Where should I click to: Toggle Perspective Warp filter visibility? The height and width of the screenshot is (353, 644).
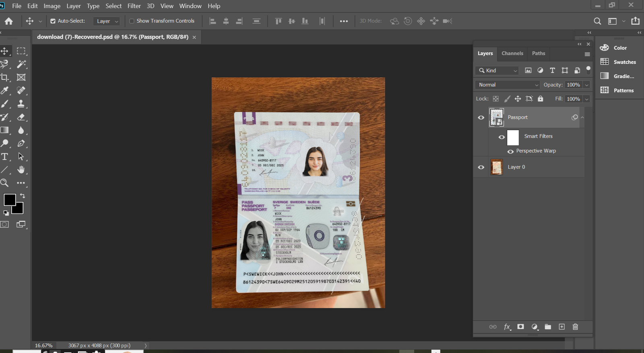[510, 152]
